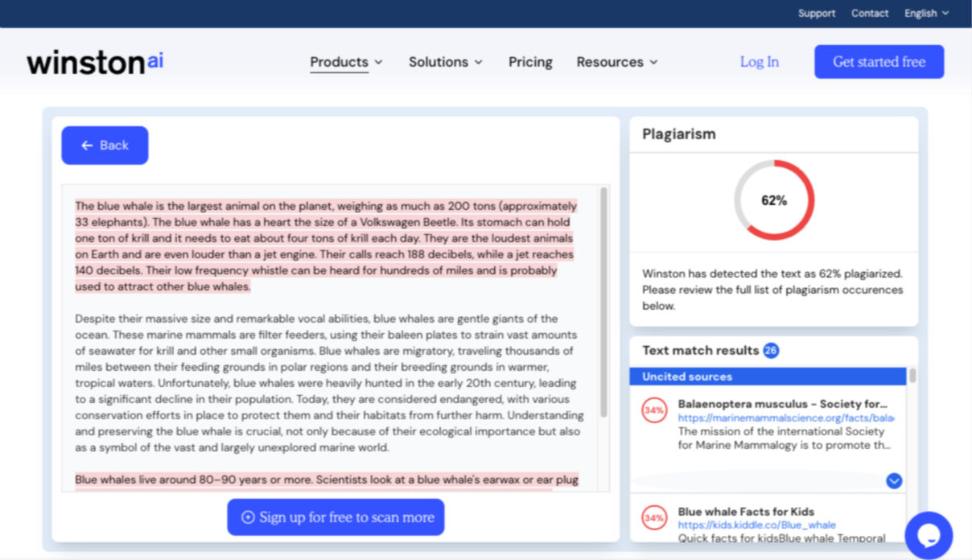Click the highlighted first paragraph about blue whales

coord(326,246)
